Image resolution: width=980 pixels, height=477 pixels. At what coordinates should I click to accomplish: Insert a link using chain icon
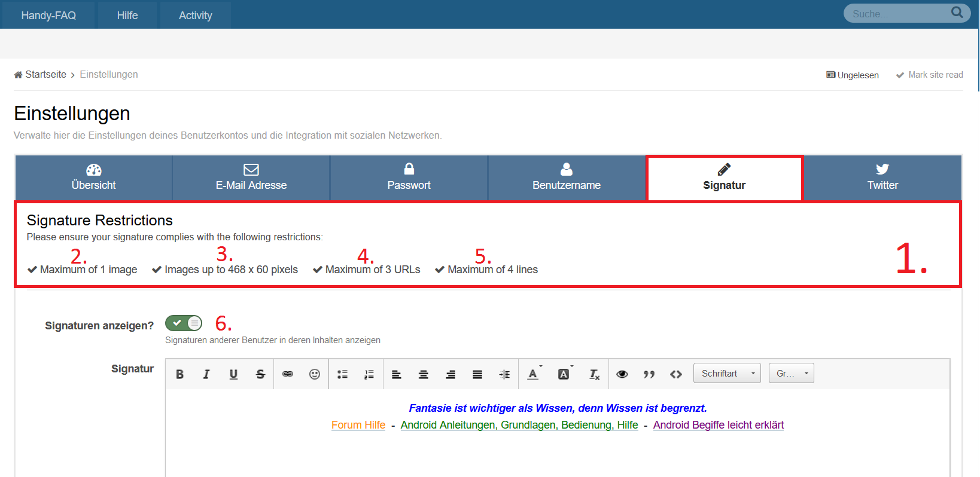click(x=288, y=374)
